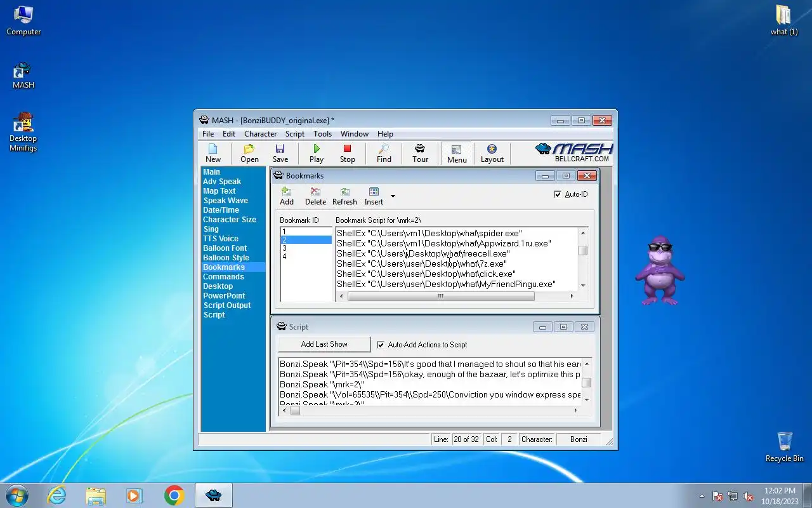
Task: Click the Add Last Show button
Action: [x=324, y=344]
